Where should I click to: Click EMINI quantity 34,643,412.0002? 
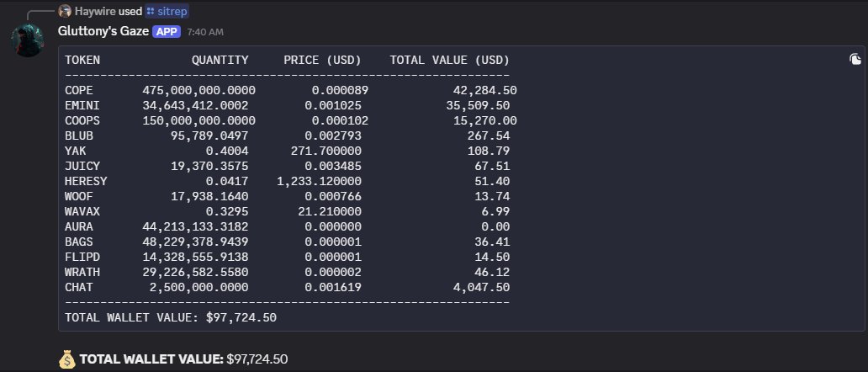pos(195,105)
